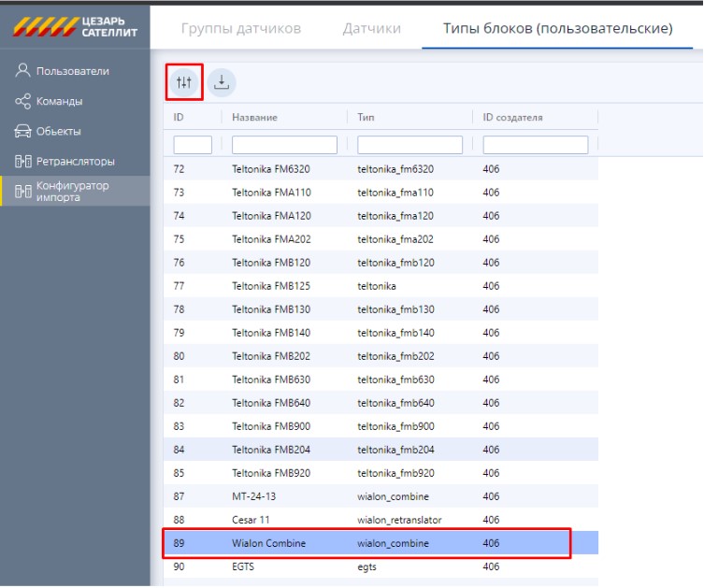Click the Пользователи person icon in sidebar
Viewport: 704px width, 588px height.
coord(22,71)
